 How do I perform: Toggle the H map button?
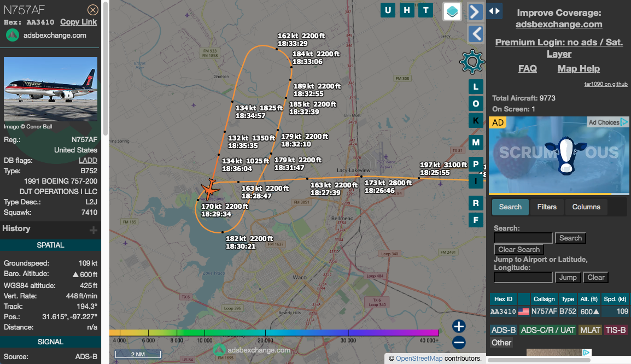point(406,10)
